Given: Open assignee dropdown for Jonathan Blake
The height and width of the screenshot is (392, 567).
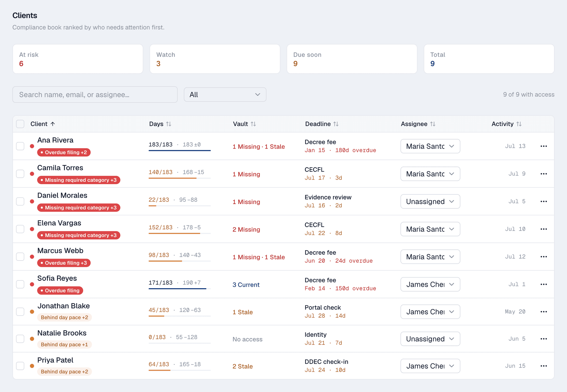Looking at the screenshot, I should [430, 312].
